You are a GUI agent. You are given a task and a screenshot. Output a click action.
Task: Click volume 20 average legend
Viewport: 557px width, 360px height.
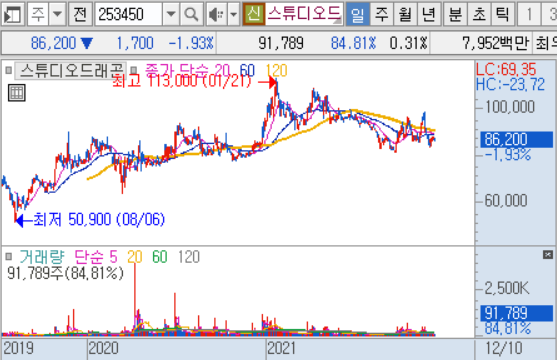click(x=135, y=257)
